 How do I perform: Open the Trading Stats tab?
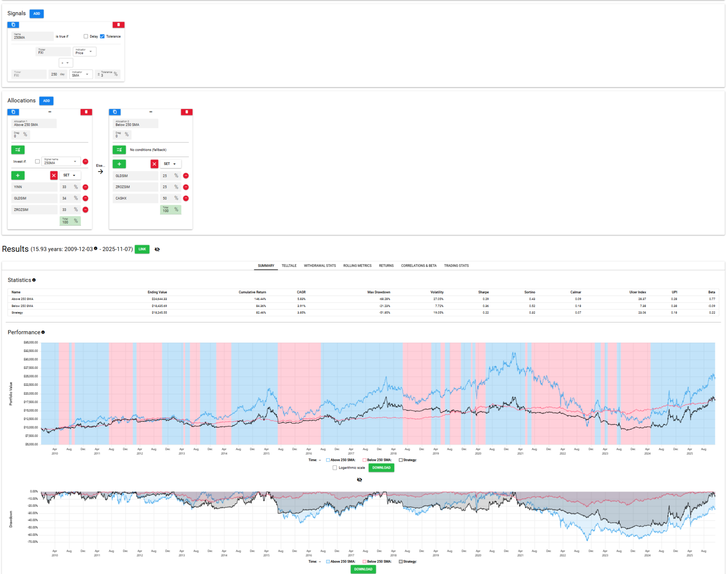tap(456, 266)
